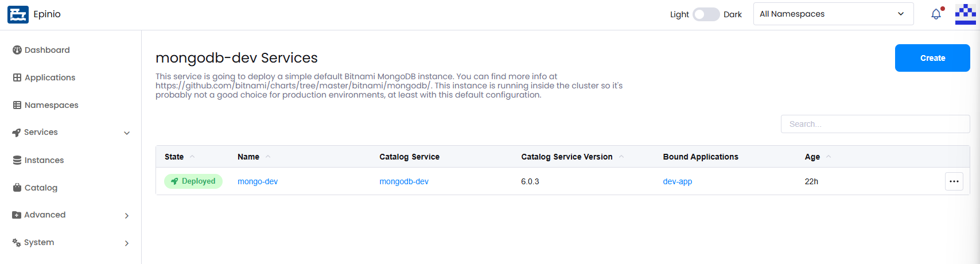This screenshot has width=980, height=264.
Task: Click the Epinio brand name
Action: point(47,14)
